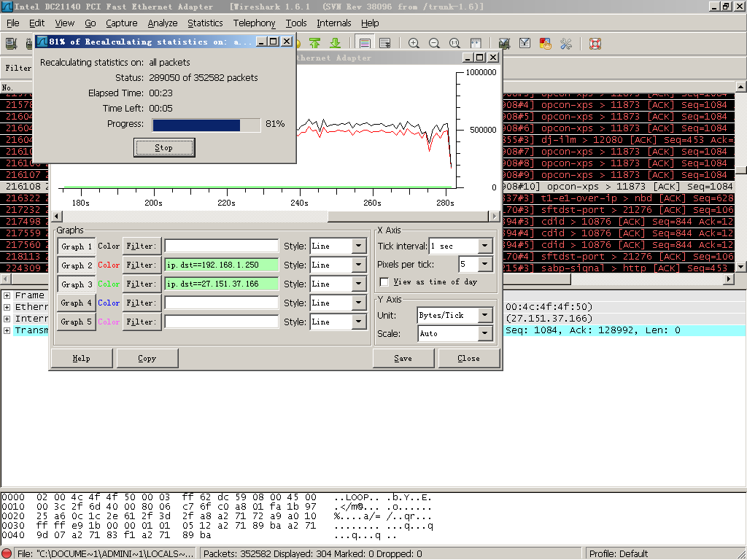This screenshot has height=560, width=747.
Task: Open the display filters toolbar icon
Action: 525,43
